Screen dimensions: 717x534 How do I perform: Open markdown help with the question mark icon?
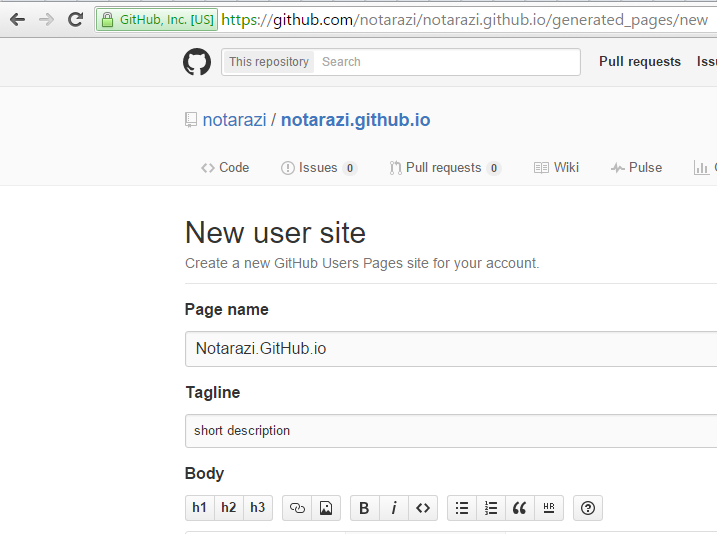pos(588,508)
